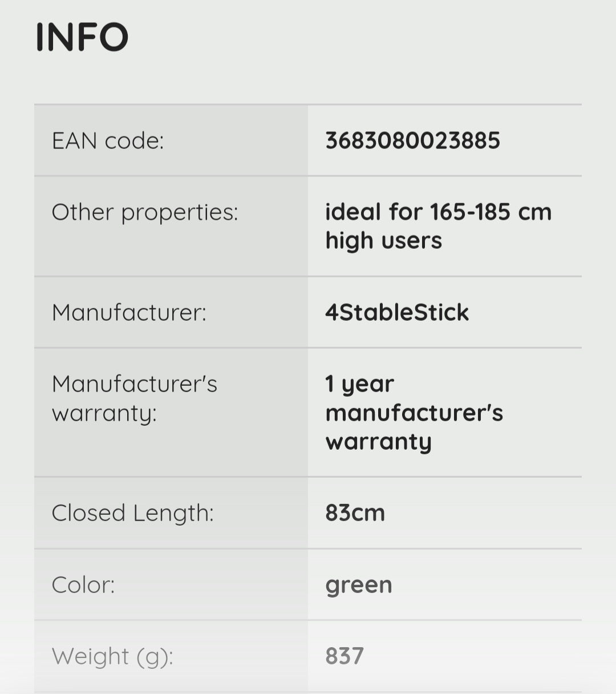Select the 837 weight value

coord(345,656)
